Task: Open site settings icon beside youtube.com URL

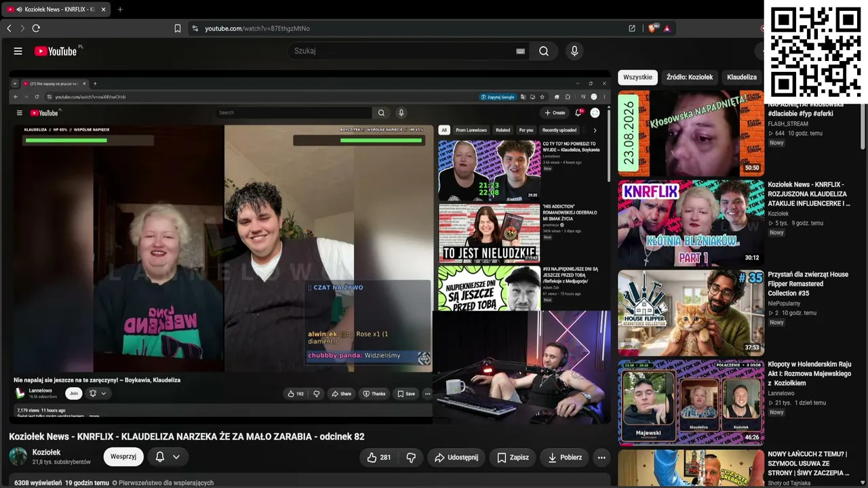Action: pos(195,28)
